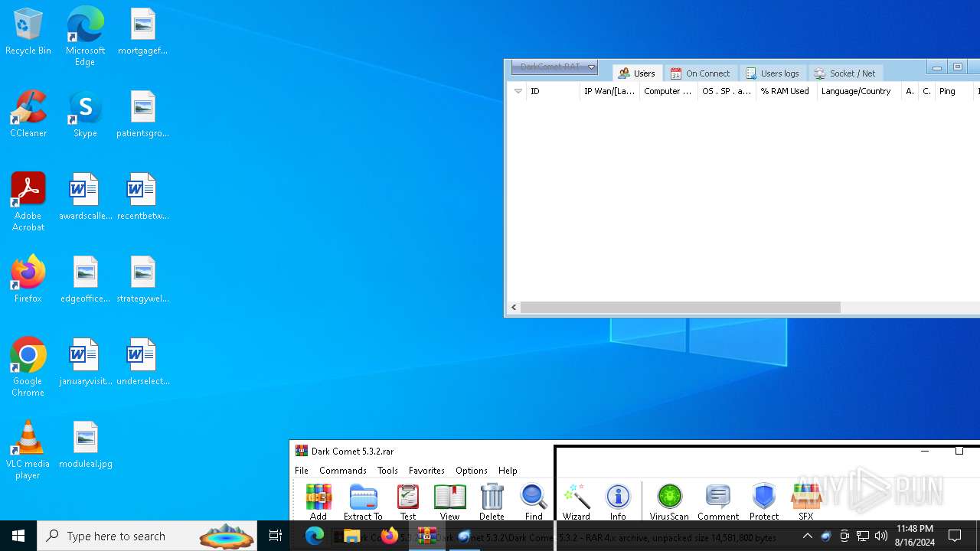Viewport: 980px width, 551px height.
Task: Select the recentbetw... Word document
Action: tap(142, 197)
